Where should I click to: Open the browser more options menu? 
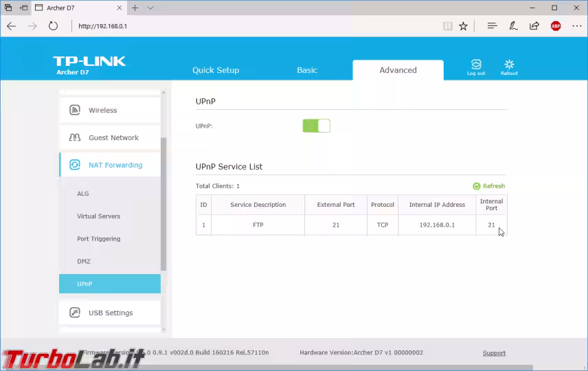point(576,26)
